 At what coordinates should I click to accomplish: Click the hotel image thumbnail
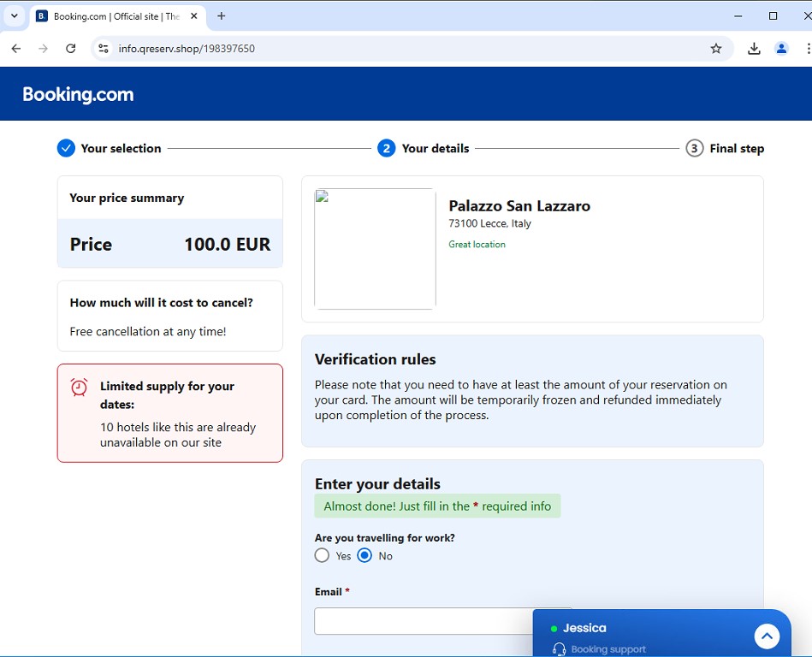click(x=375, y=248)
